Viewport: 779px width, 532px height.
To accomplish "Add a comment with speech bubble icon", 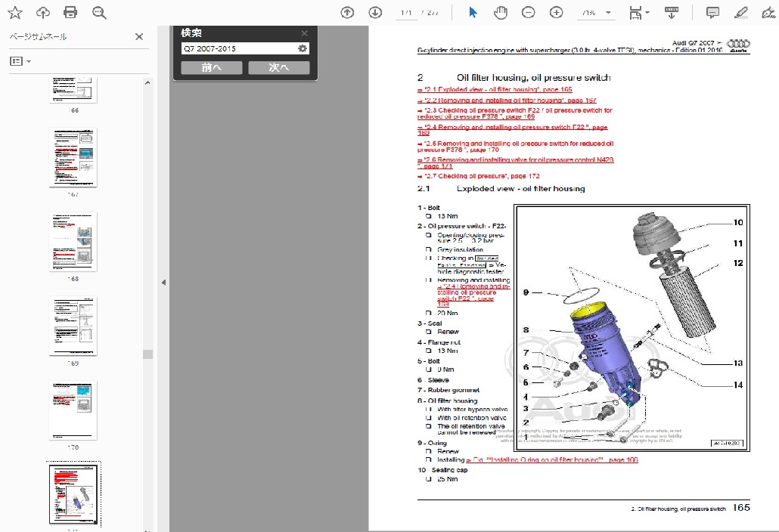I will coord(712,13).
